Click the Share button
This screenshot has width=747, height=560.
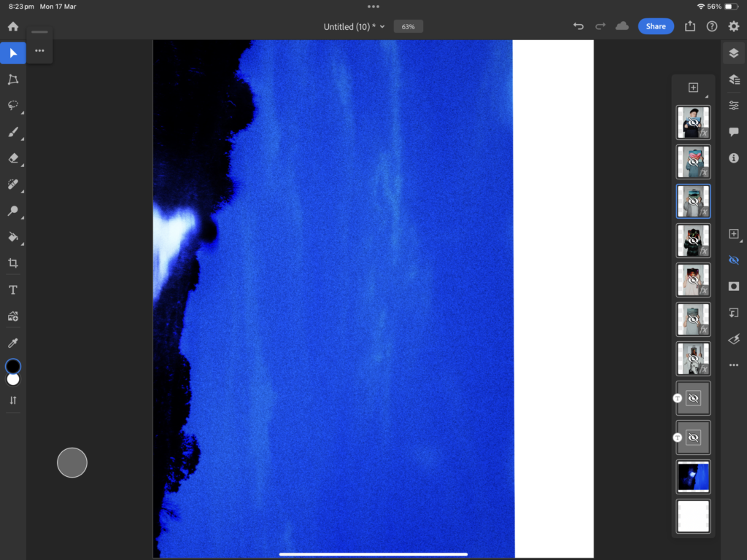pos(655,26)
